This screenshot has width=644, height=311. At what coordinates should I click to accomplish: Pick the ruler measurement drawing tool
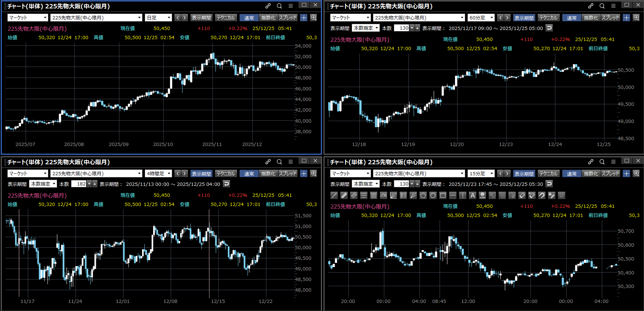click(344, 195)
